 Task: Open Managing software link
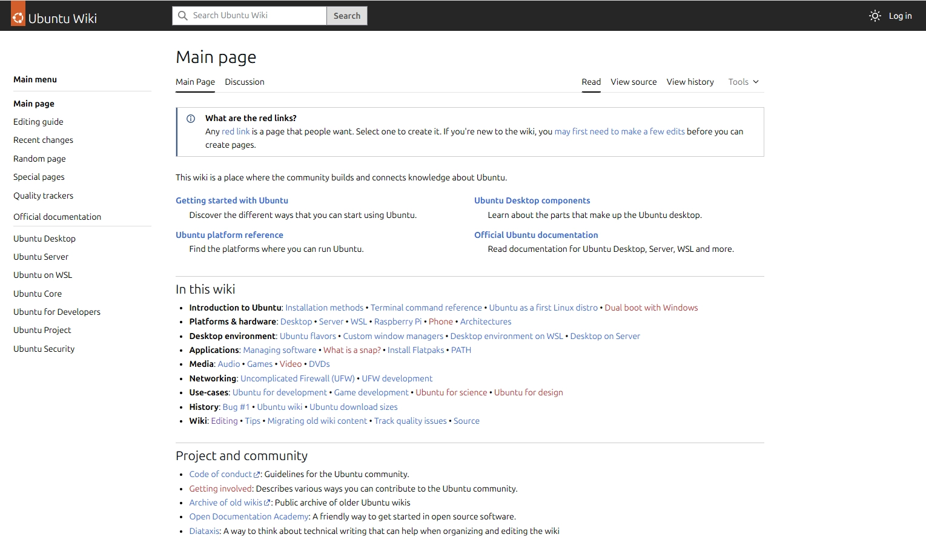(280, 350)
